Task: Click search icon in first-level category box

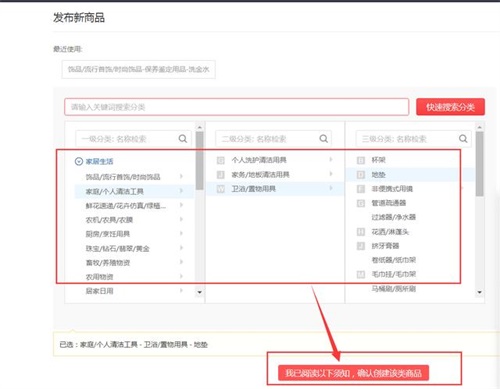Action: click(x=183, y=139)
